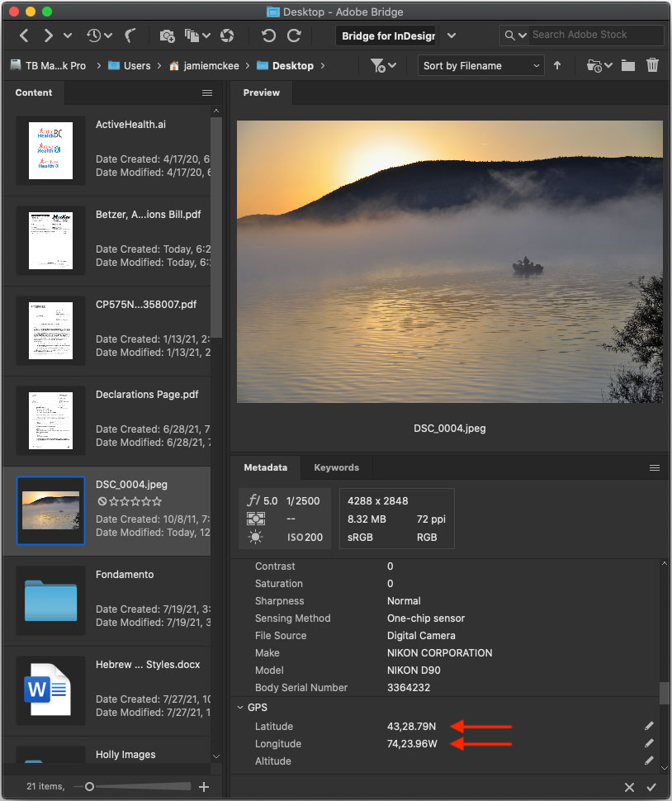
Task: Open in Camera Raw aperture icon
Action: [x=227, y=36]
